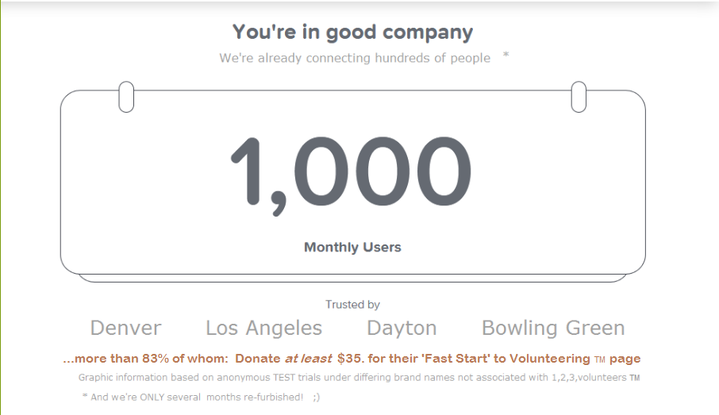719x415 pixels.
Task: Click the 'You're in good company' heading
Action: (353, 33)
